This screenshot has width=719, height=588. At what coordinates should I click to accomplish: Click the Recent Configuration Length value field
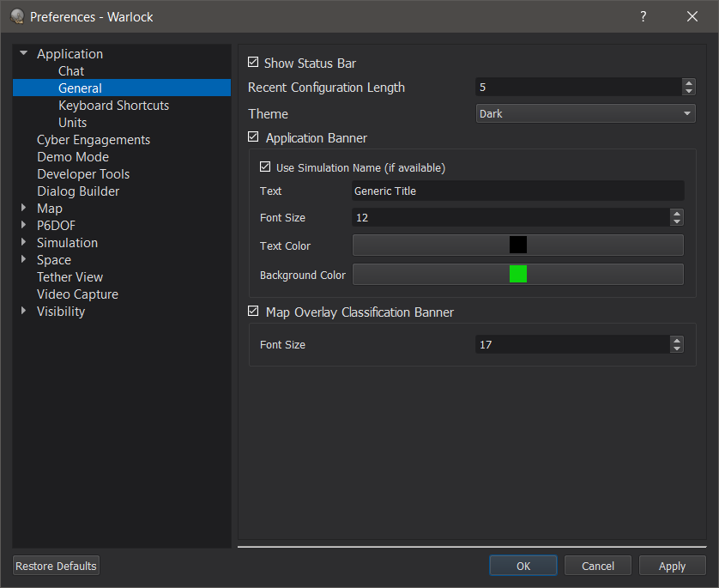[578, 88]
